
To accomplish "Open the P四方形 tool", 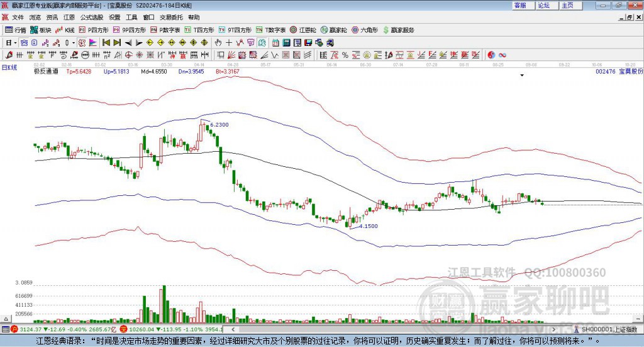I will pyautogui.click(x=94, y=30).
